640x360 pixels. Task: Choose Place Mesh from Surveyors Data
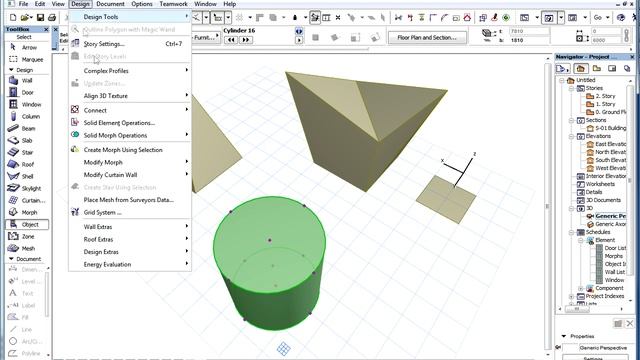[x=130, y=200]
